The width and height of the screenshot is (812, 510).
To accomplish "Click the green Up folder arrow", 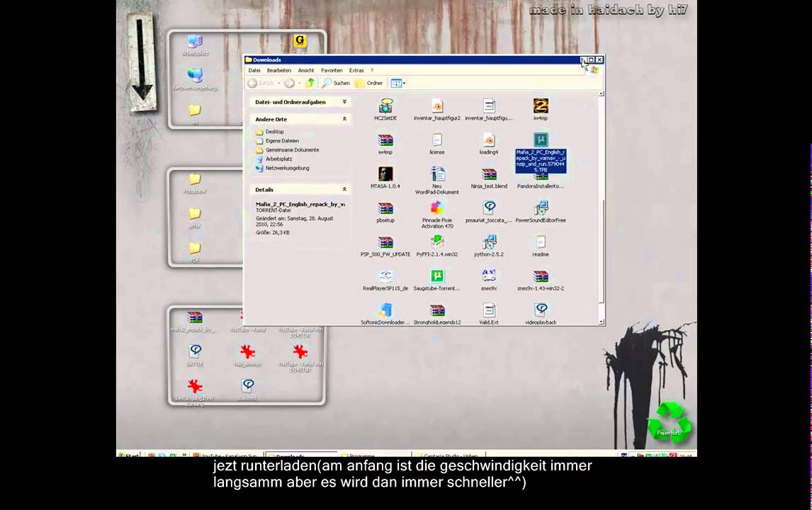I will pos(310,83).
